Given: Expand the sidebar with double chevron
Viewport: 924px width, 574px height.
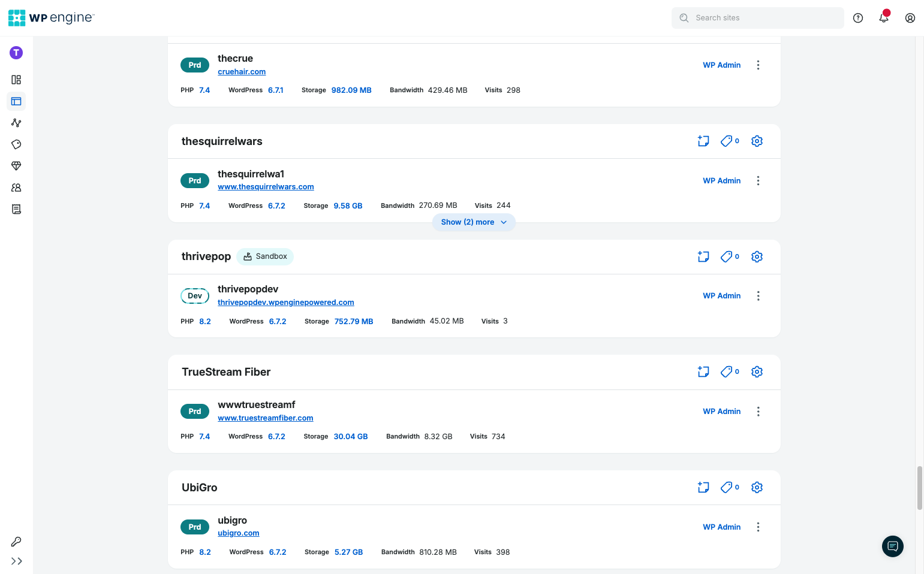Looking at the screenshot, I should [16, 561].
